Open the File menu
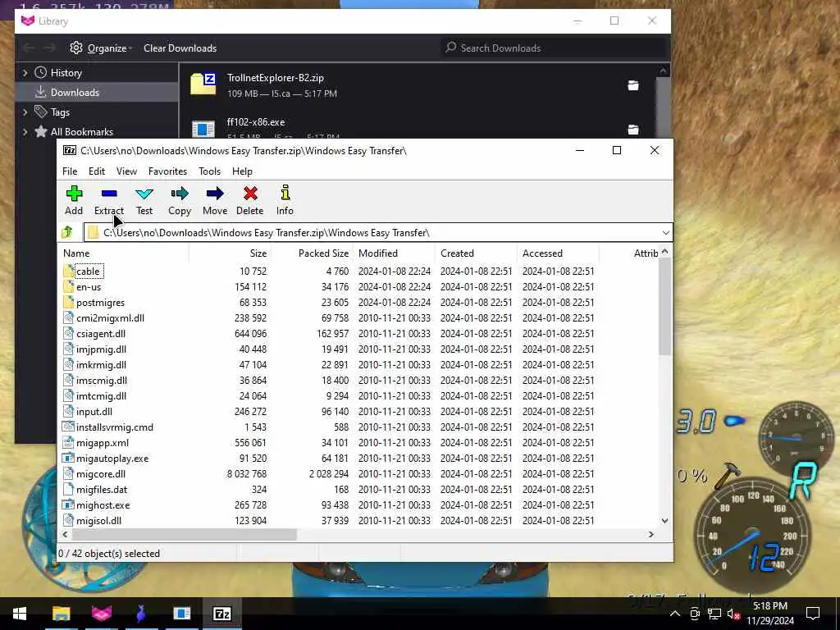 pos(70,171)
